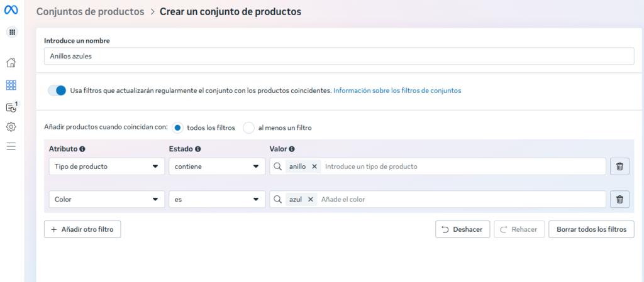Image resolution: width=644 pixels, height=282 pixels.
Task: Go back to Conjuntos de productos breadcrumb
Action: tap(91, 11)
